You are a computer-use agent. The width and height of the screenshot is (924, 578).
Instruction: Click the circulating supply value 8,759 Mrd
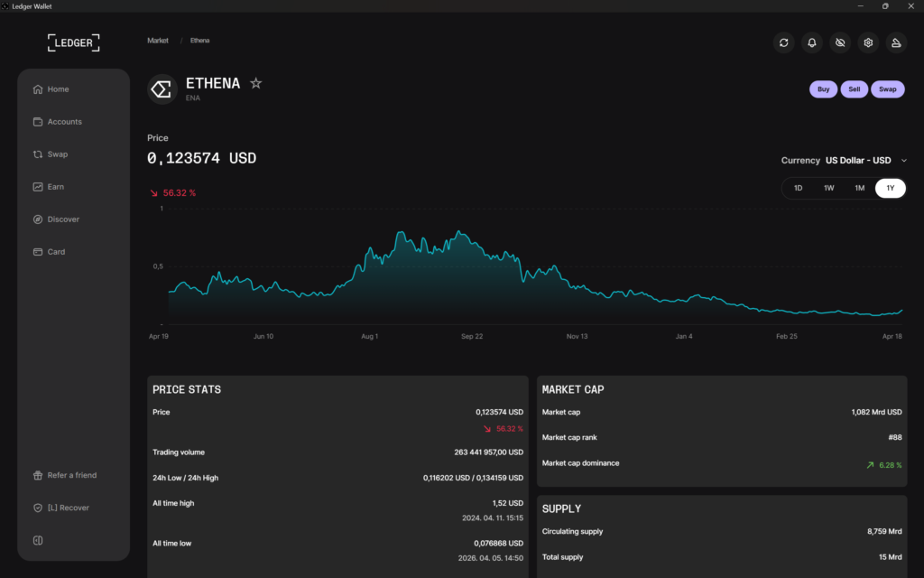[x=884, y=531]
